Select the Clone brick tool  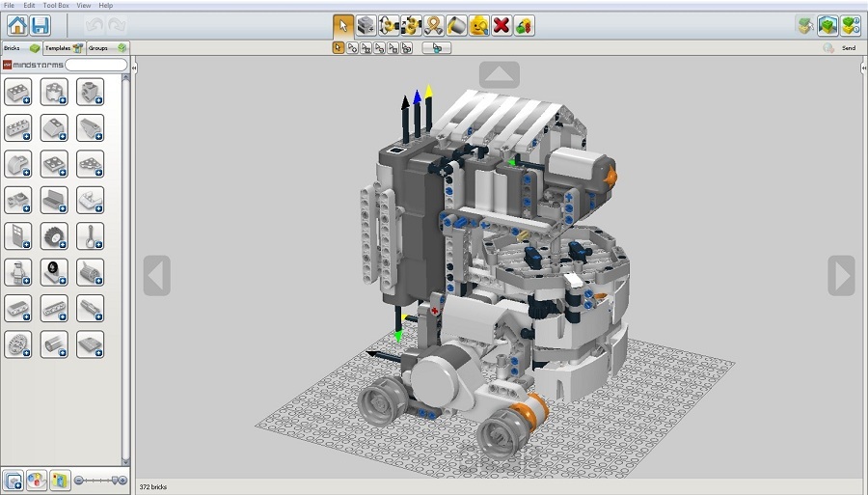pyautogui.click(x=366, y=26)
